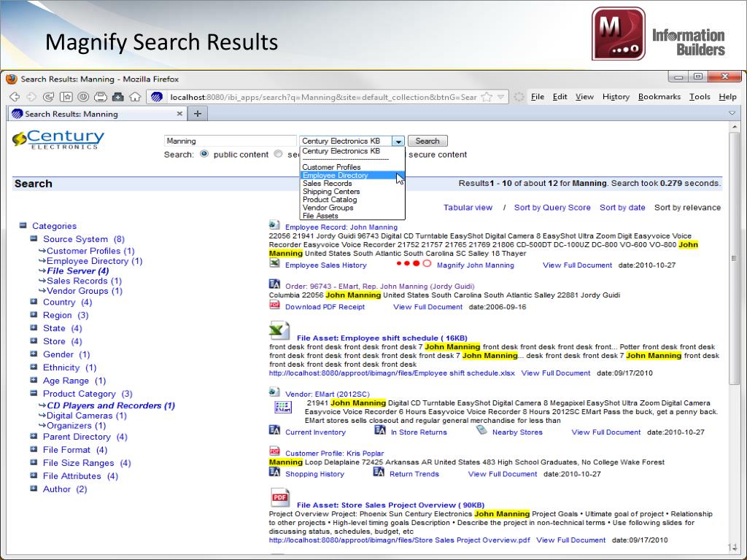The height and width of the screenshot is (560, 747).
Task: Filter by Customer Profiles (1) in tree
Action: pos(90,251)
